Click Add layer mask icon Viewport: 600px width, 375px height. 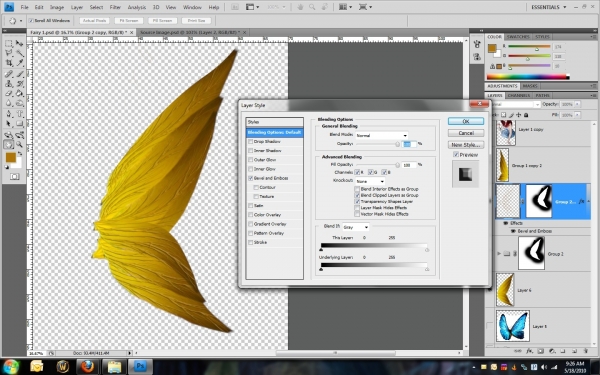[x=541, y=351]
